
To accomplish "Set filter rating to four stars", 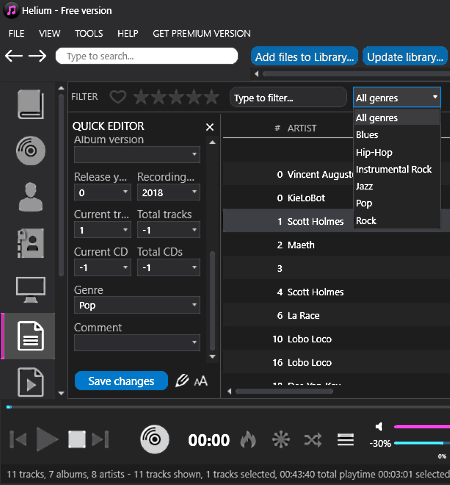I will pos(194,97).
